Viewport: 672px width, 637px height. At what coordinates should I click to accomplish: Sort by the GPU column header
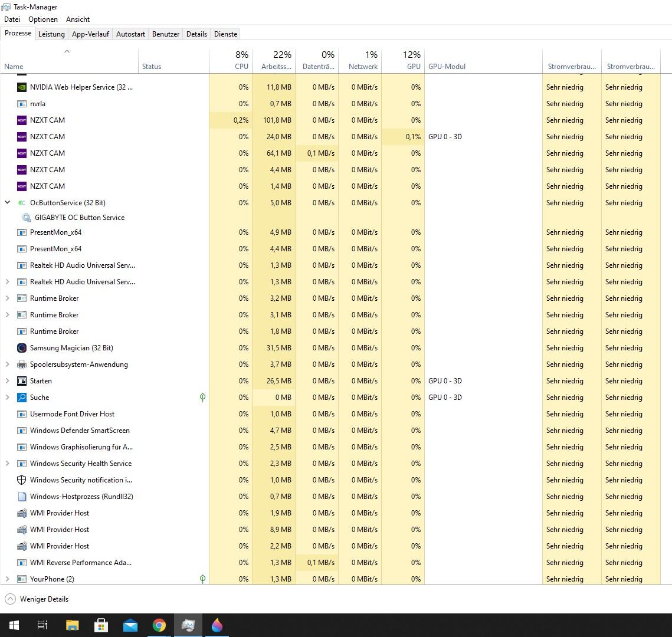[403, 61]
